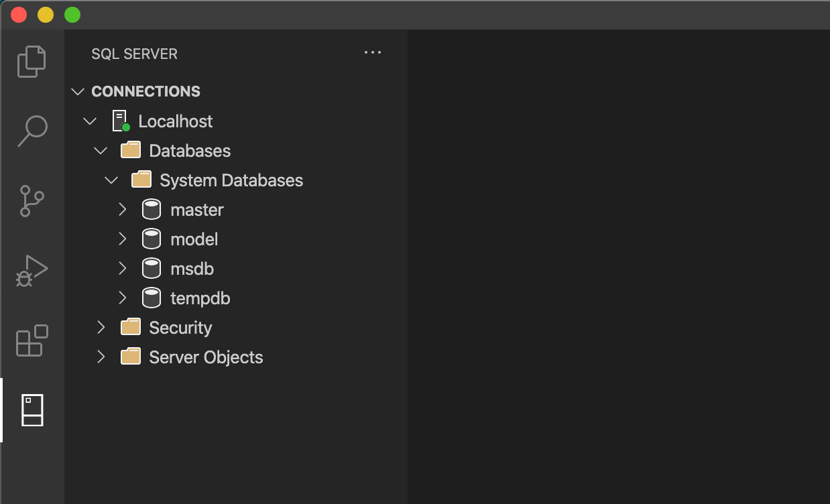Click the master database cylinder icon
The image size is (830, 504).
coord(152,210)
